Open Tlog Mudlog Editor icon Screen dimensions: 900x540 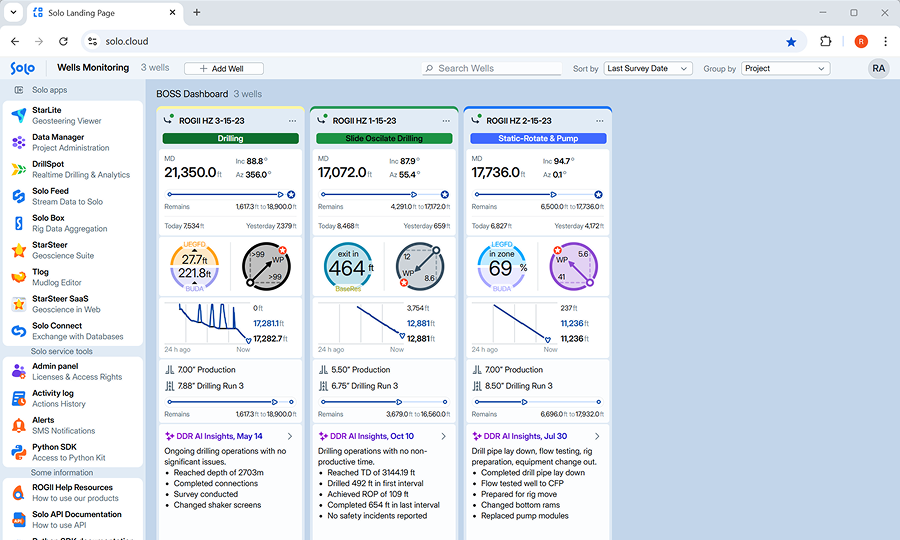[x=19, y=277]
